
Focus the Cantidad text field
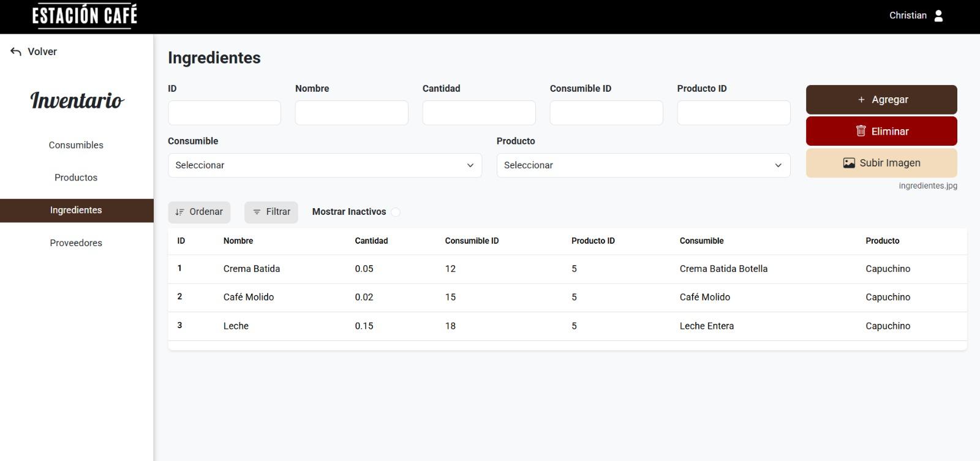[x=479, y=113]
